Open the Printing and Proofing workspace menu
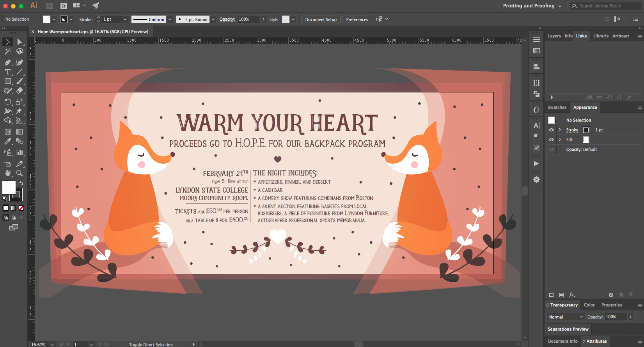644x347 pixels. click(532, 6)
